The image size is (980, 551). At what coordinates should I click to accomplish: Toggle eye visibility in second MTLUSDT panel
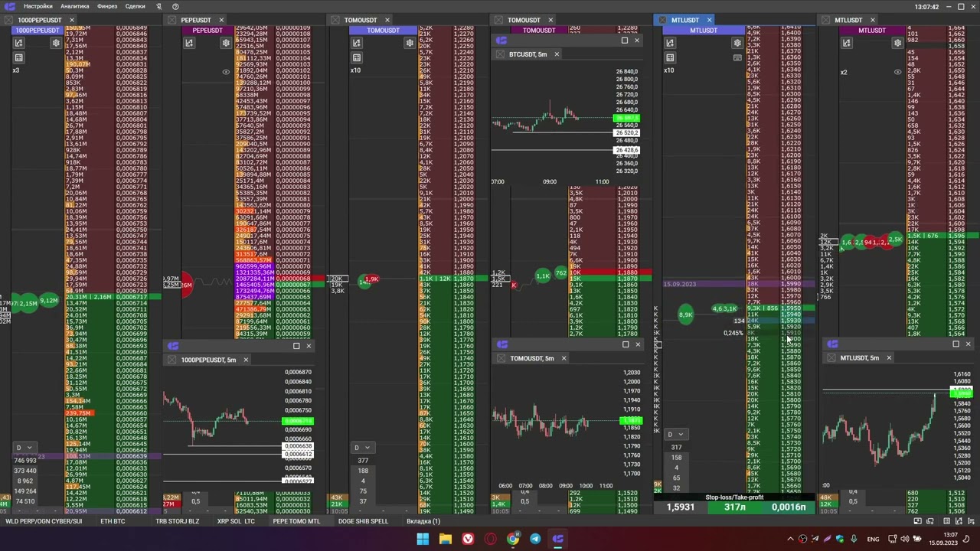pos(897,72)
